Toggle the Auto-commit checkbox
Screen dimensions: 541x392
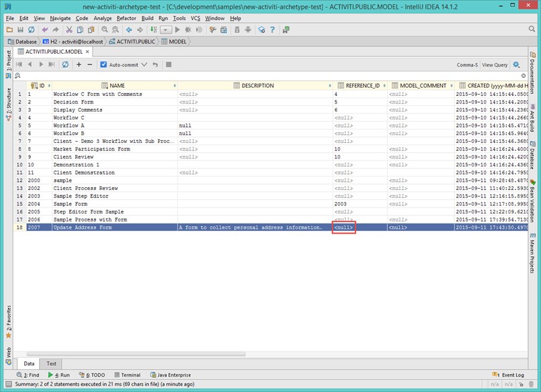103,64
